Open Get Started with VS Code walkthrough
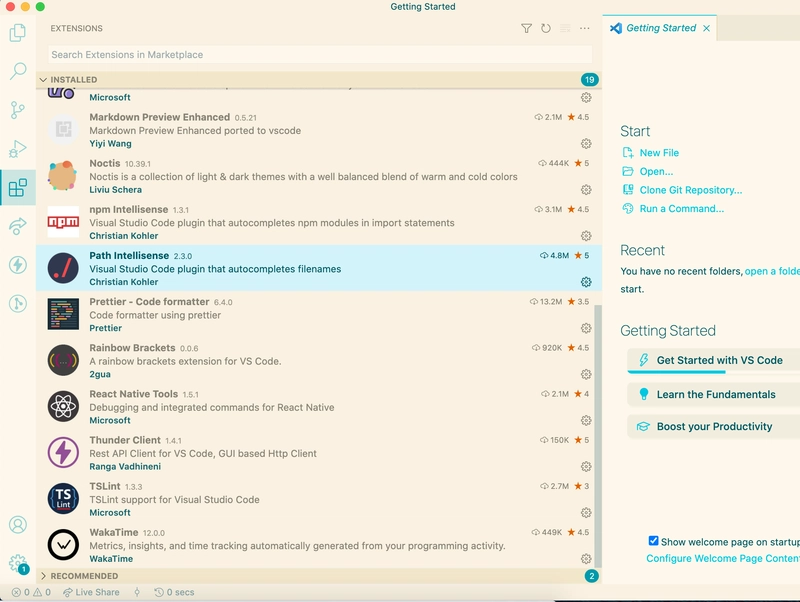 click(x=714, y=360)
